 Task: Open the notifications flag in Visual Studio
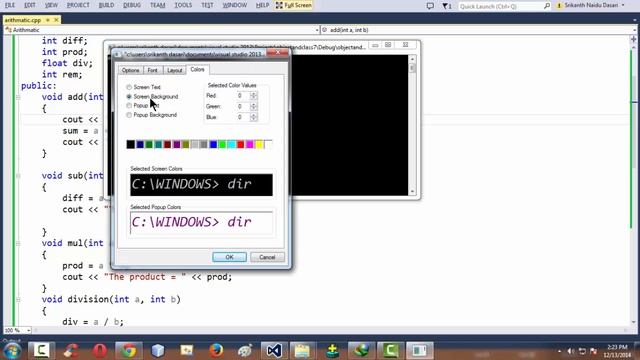(447, 6)
